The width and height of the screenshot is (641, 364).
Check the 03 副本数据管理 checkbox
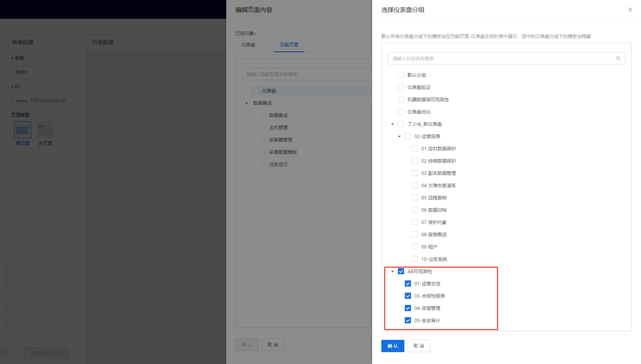415,173
